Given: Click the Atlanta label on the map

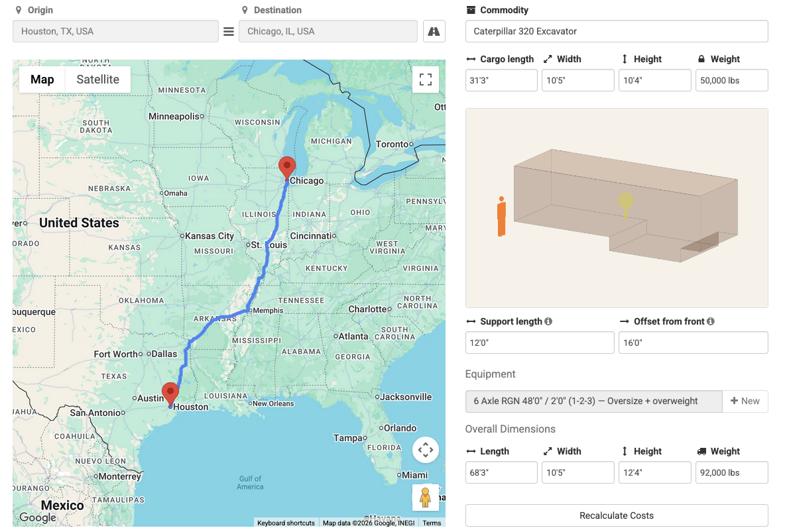Looking at the screenshot, I should [353, 337].
